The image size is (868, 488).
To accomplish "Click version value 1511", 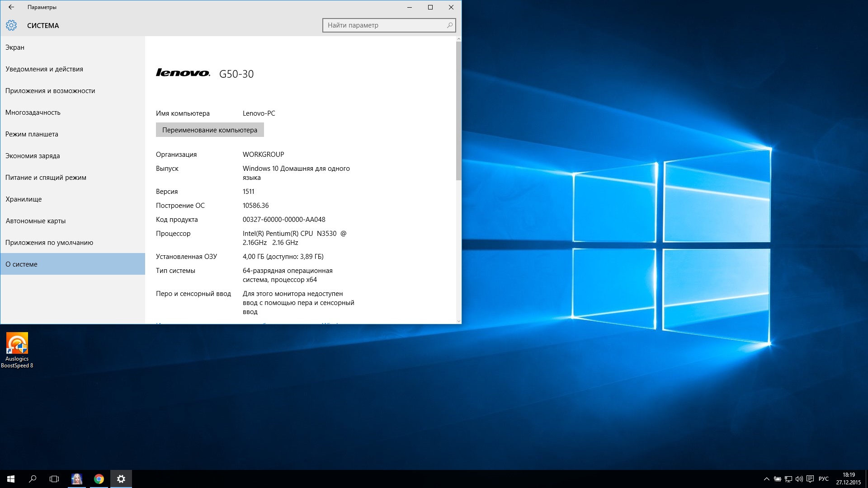I will pyautogui.click(x=248, y=192).
